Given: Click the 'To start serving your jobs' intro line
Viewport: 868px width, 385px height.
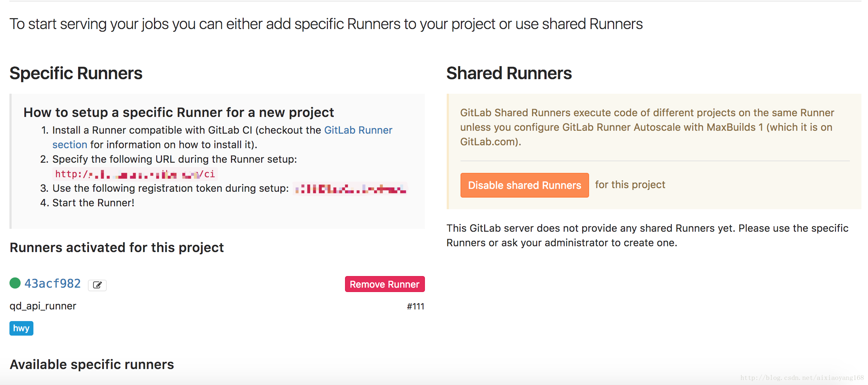Looking at the screenshot, I should [x=326, y=24].
